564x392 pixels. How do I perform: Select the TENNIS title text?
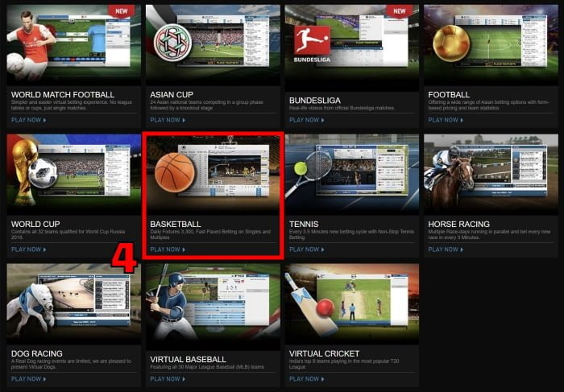point(304,225)
